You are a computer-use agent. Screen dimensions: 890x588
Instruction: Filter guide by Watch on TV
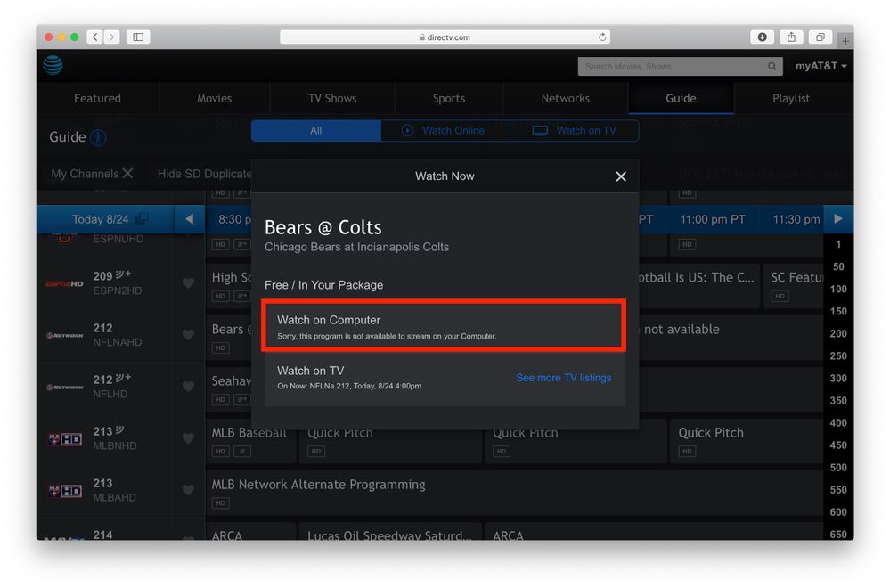(575, 131)
